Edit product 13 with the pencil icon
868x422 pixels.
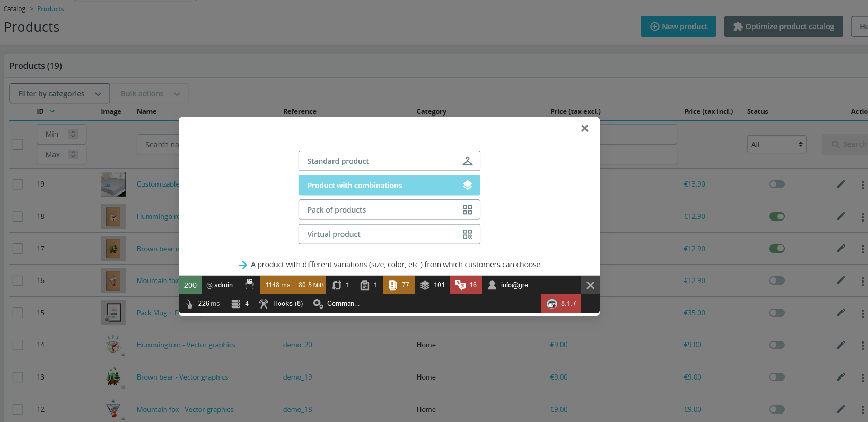pyautogui.click(x=841, y=377)
